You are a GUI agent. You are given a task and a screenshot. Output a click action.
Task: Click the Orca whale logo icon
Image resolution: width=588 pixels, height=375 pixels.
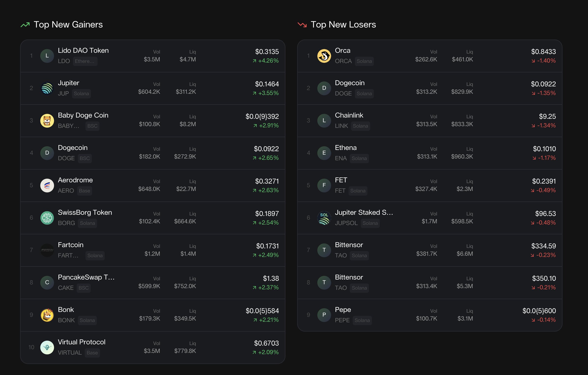point(324,56)
